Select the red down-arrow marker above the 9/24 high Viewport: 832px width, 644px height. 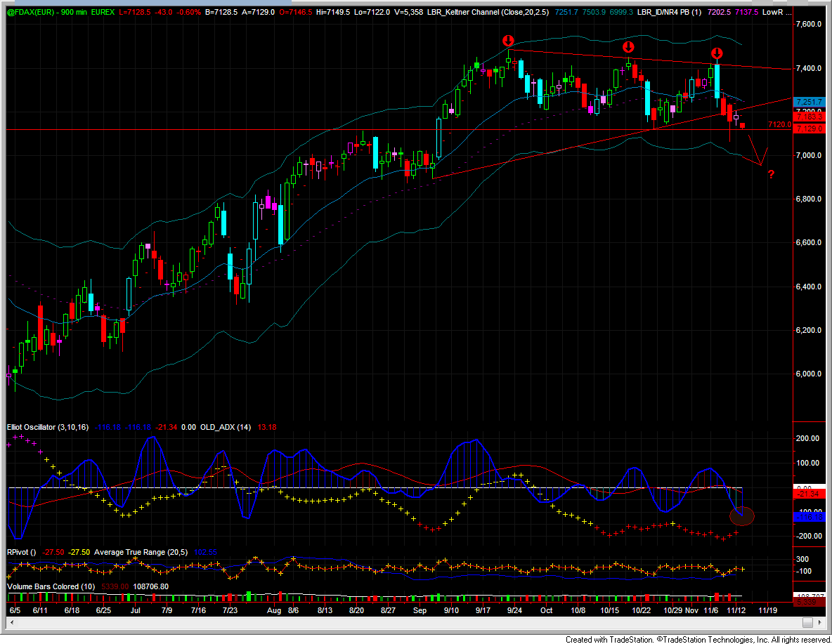point(508,41)
